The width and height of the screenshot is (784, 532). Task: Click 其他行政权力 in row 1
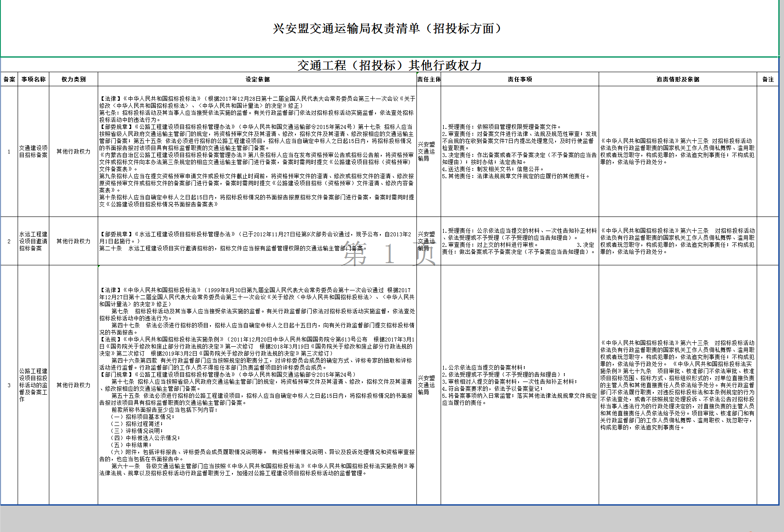click(74, 151)
